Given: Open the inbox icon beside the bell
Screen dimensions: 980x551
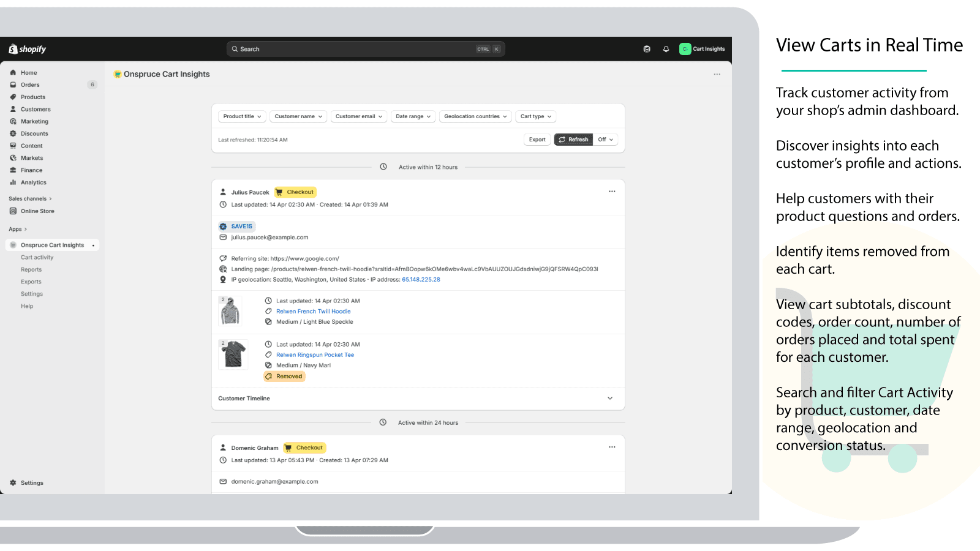Looking at the screenshot, I should 647,49.
